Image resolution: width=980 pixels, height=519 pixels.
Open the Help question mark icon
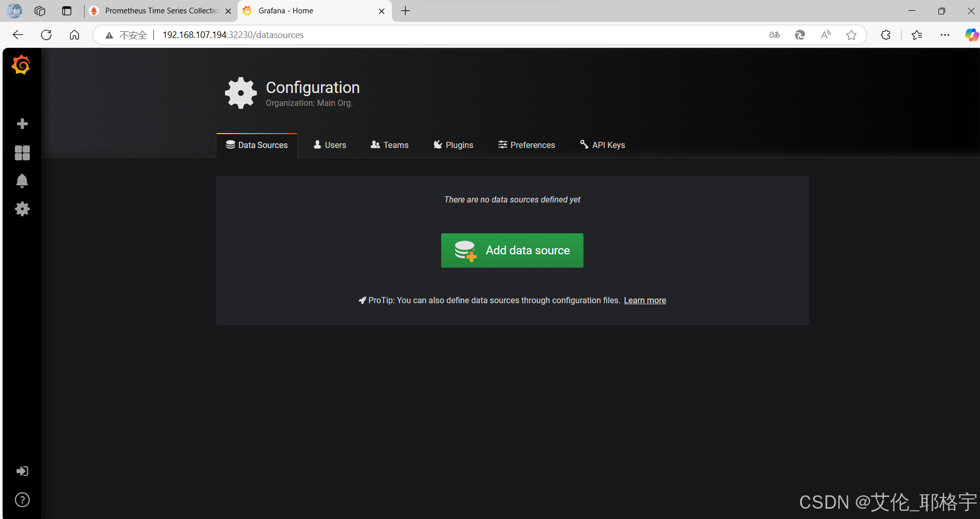pos(22,500)
